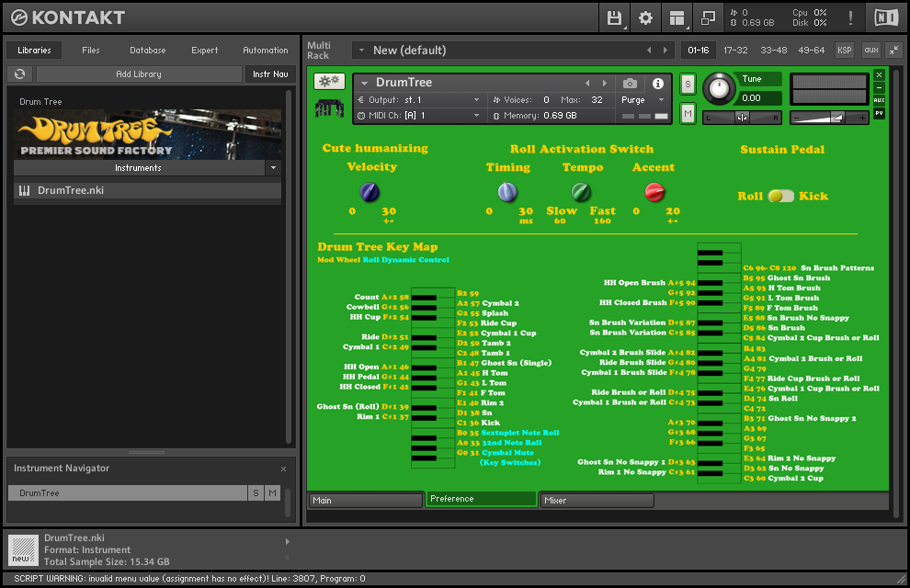Toggle the instrument AUX sends button

880,100
